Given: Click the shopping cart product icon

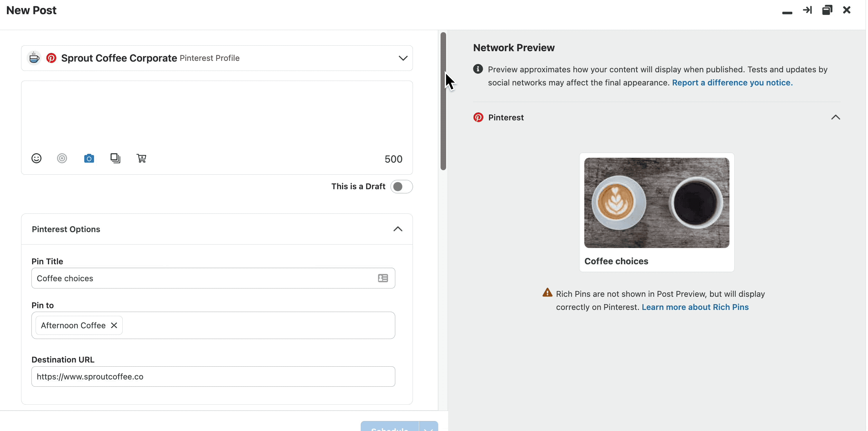Looking at the screenshot, I should click(x=141, y=158).
